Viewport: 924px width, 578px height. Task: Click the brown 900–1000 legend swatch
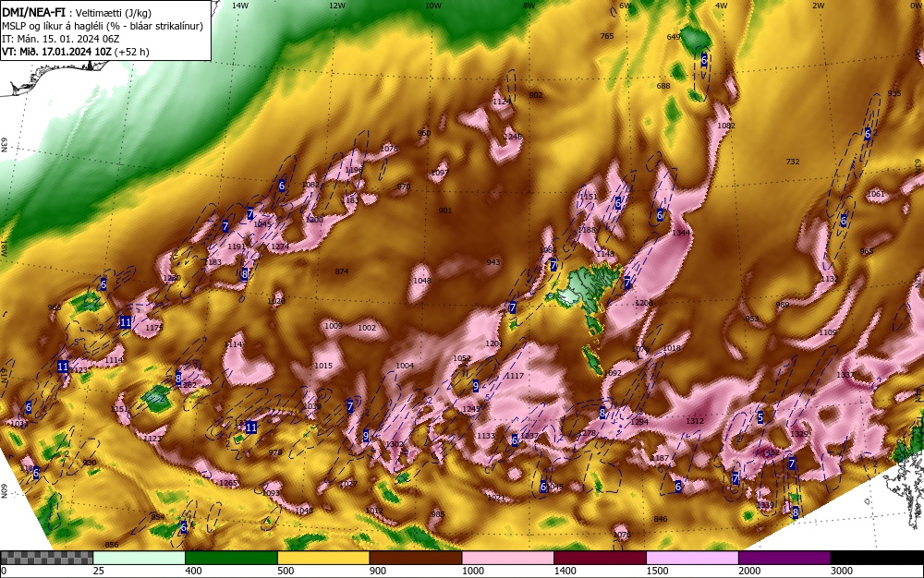pos(416,558)
